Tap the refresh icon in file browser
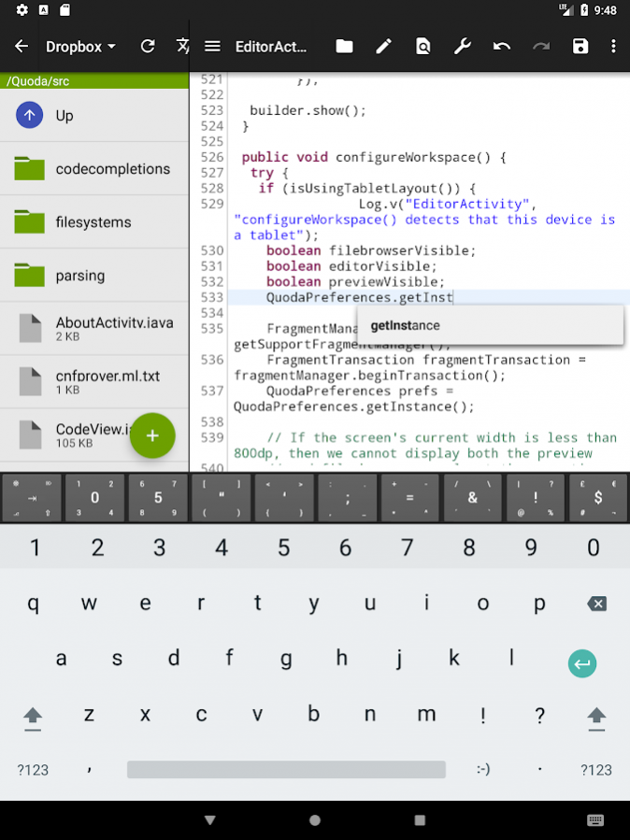 pos(147,46)
